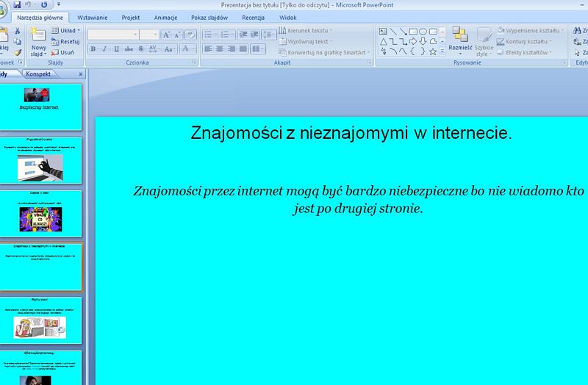The height and width of the screenshot is (385, 588).
Task: Click the Cut scissors icon
Action: click(17, 31)
